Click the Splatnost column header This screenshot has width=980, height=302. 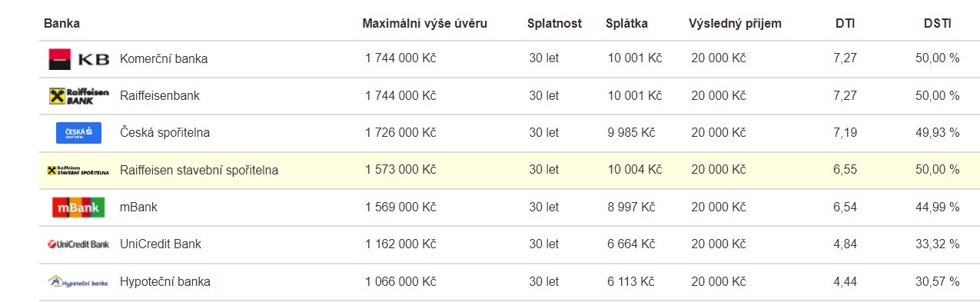pyautogui.click(x=554, y=23)
